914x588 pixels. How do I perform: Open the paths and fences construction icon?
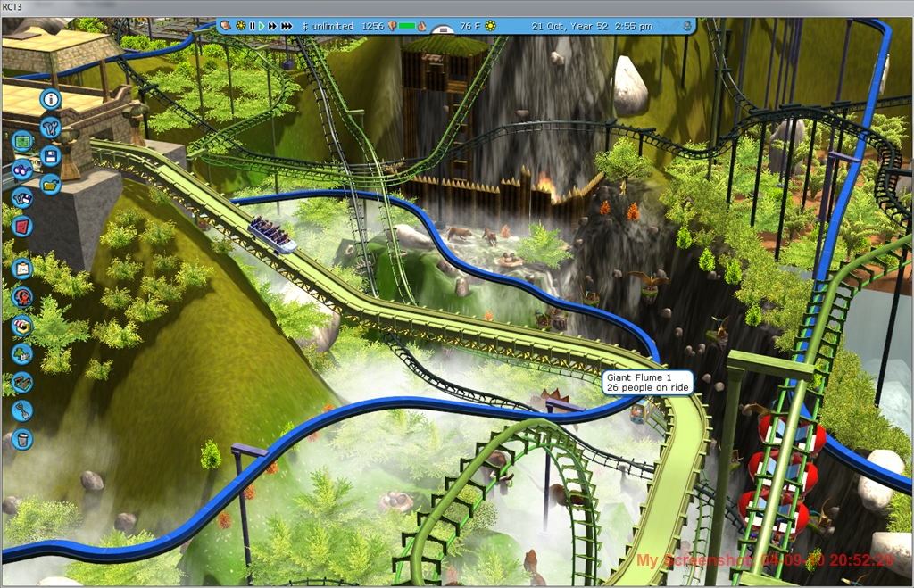point(22,382)
